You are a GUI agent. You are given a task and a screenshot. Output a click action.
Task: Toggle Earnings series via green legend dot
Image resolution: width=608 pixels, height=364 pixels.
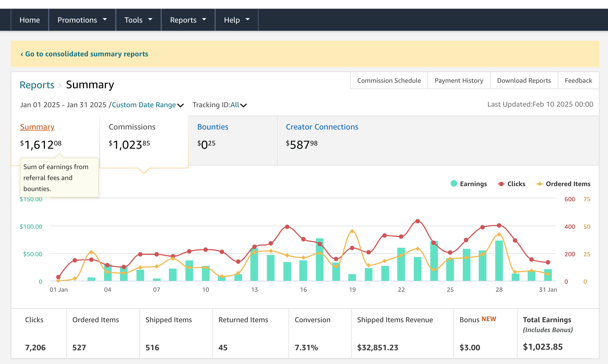pos(454,184)
